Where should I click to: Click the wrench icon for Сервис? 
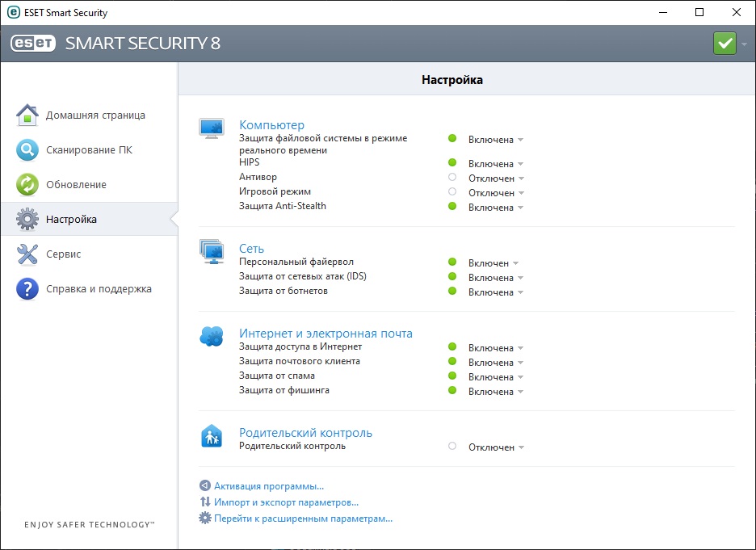click(x=27, y=254)
